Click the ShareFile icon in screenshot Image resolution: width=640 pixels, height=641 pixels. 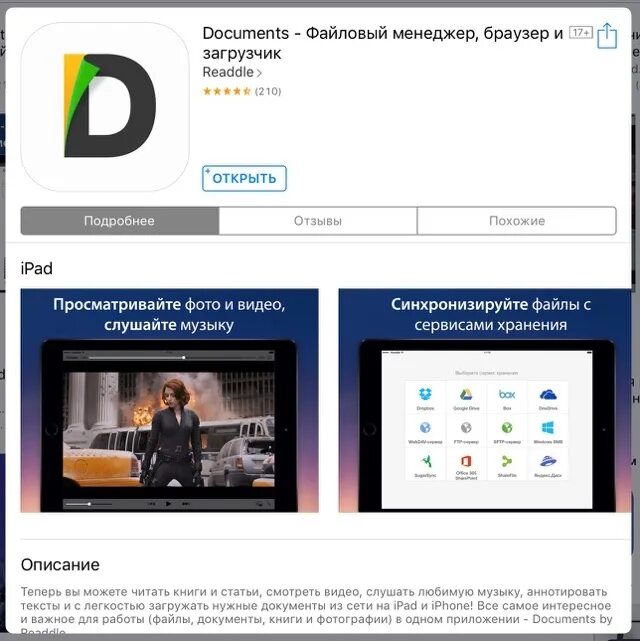507,462
